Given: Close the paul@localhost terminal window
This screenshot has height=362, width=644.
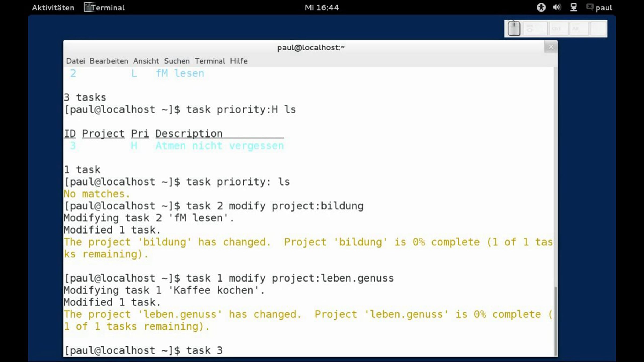Looking at the screenshot, I should [x=551, y=47].
